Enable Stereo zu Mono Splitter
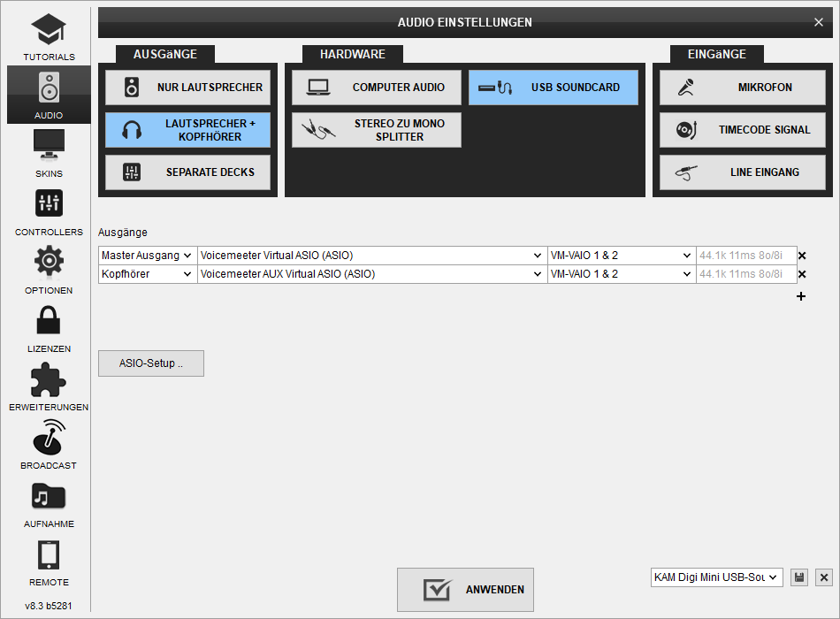 (x=377, y=130)
